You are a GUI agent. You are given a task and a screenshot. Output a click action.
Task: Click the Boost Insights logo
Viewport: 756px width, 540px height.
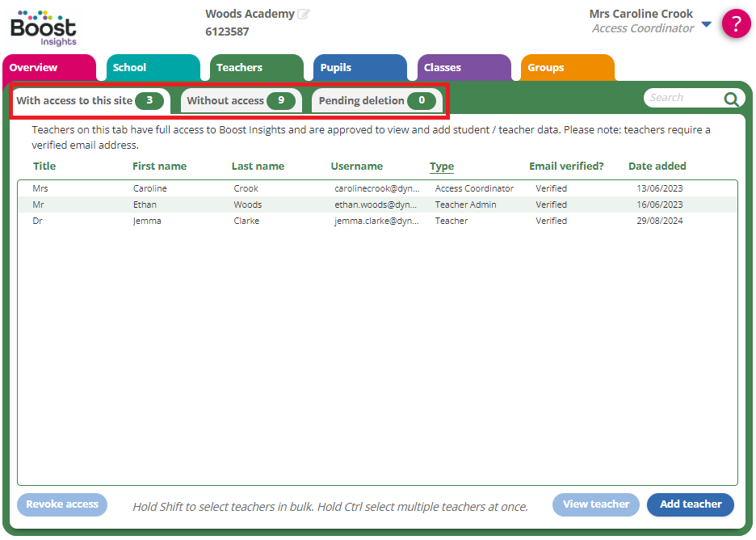coord(44,27)
